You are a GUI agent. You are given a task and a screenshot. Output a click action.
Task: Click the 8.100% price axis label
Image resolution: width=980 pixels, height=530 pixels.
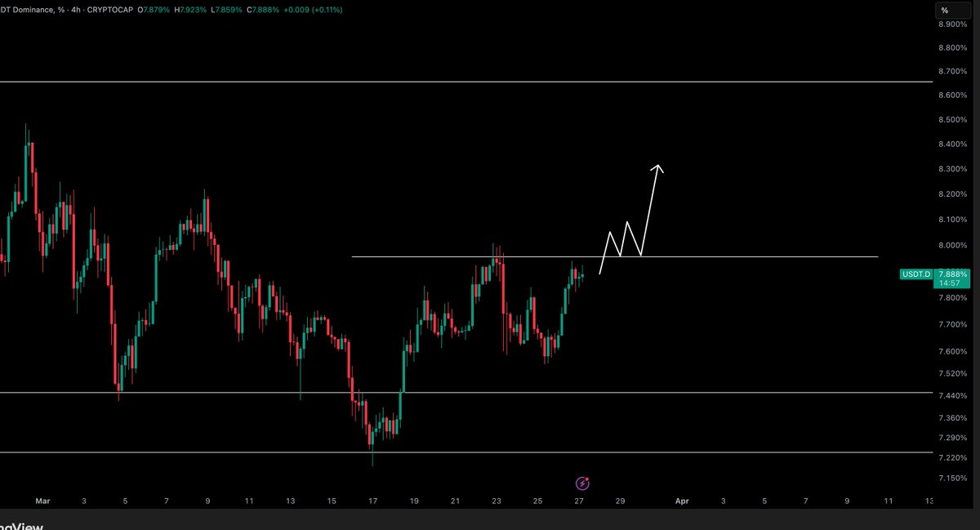(x=954, y=220)
